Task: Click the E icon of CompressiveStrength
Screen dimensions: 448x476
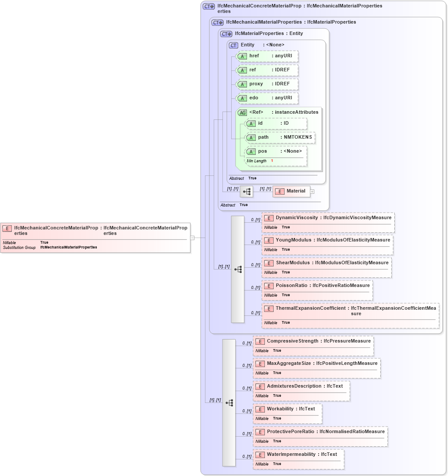Action: pos(259,341)
